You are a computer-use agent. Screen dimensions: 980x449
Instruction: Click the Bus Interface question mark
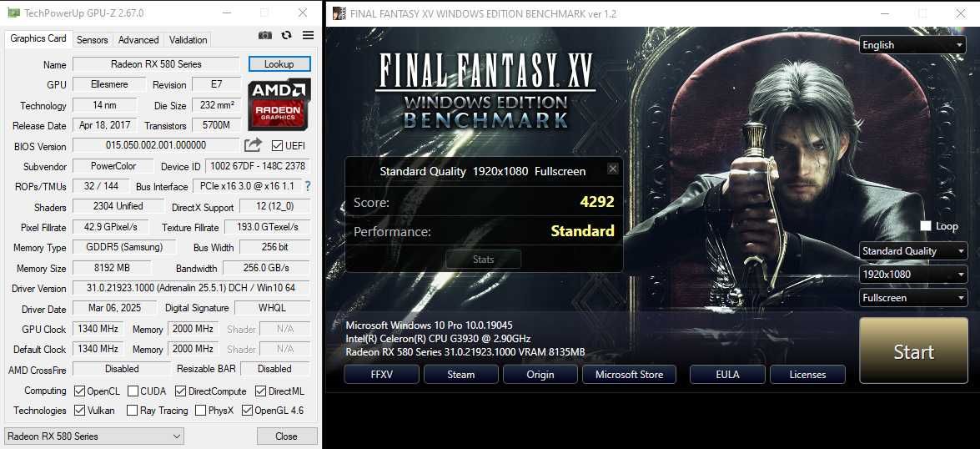[x=308, y=186]
